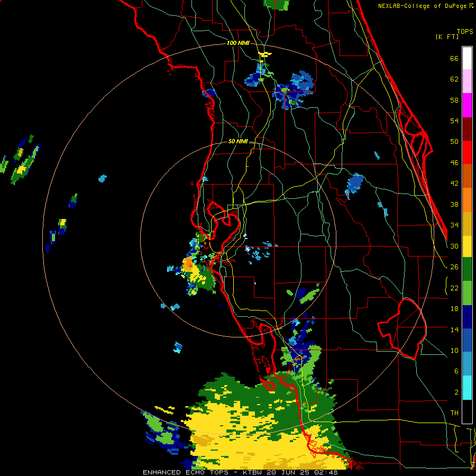Select the 46 value on the legend

(454, 163)
